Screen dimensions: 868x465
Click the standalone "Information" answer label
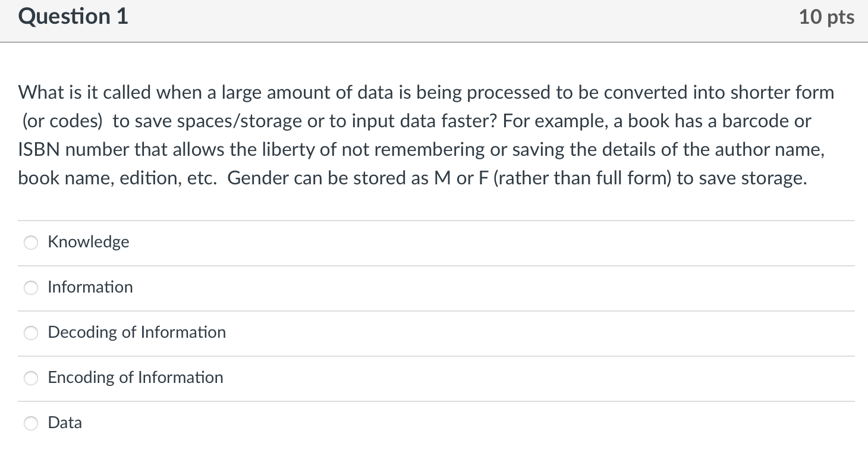pos(90,287)
